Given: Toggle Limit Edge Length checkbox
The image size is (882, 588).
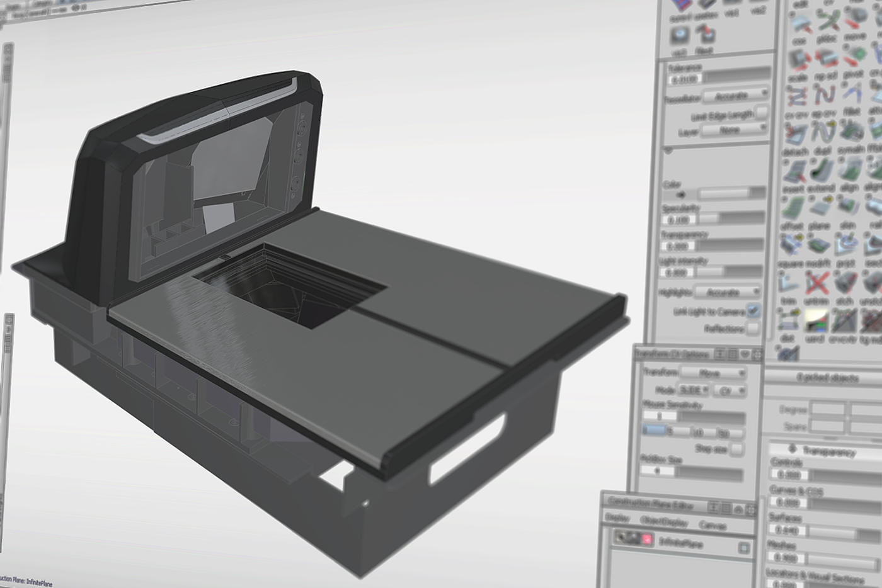Looking at the screenshot, I should [761, 112].
